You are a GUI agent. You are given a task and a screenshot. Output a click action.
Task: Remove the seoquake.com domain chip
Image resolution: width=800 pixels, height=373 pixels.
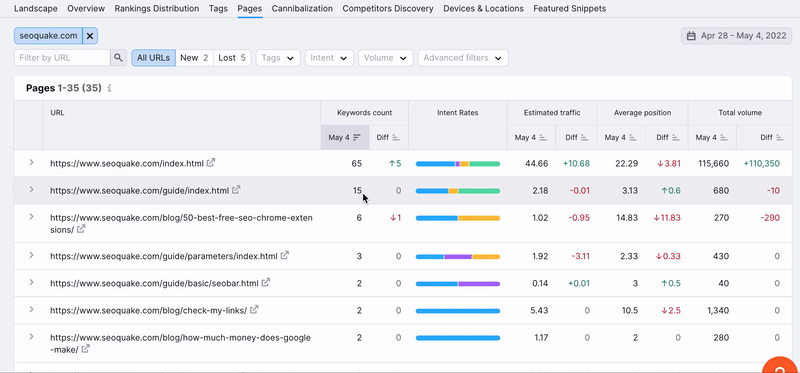click(90, 36)
